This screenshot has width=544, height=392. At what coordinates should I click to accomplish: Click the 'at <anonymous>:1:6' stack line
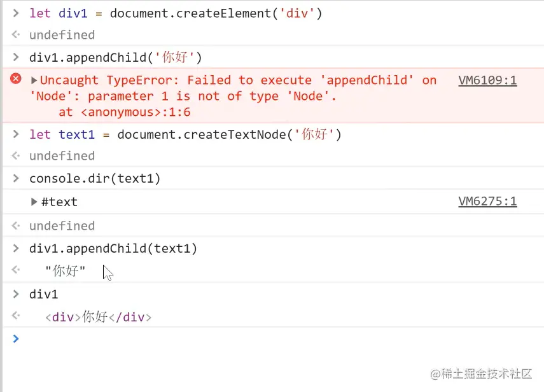pos(125,112)
